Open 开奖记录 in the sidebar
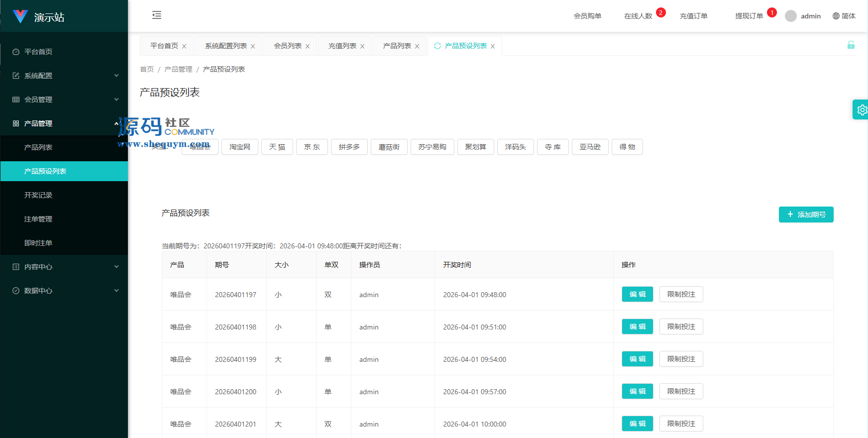This screenshot has width=868, height=438. tap(38, 195)
